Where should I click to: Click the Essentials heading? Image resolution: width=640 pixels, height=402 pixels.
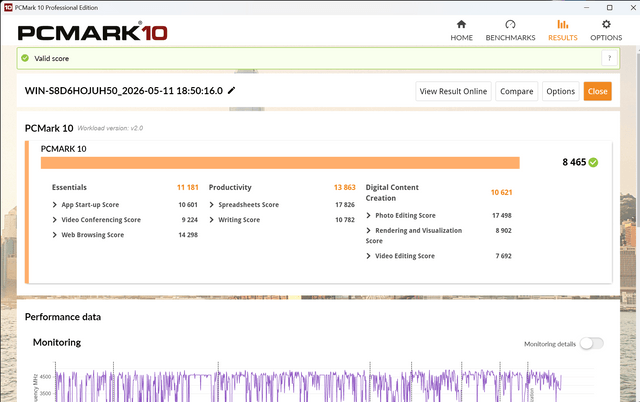coord(69,187)
